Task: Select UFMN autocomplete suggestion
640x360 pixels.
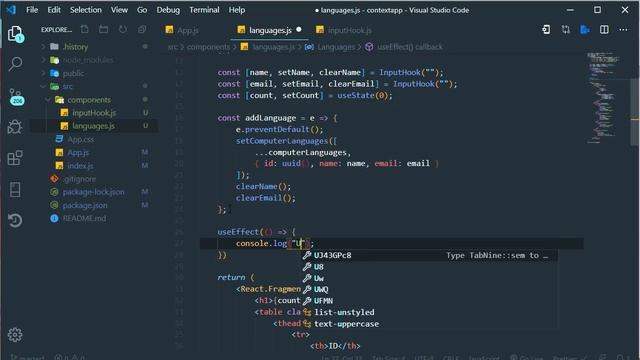Action: pyautogui.click(x=429, y=301)
